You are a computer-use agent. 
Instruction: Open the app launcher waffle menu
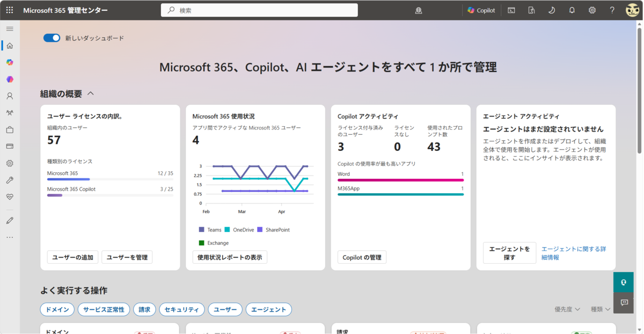point(10,10)
